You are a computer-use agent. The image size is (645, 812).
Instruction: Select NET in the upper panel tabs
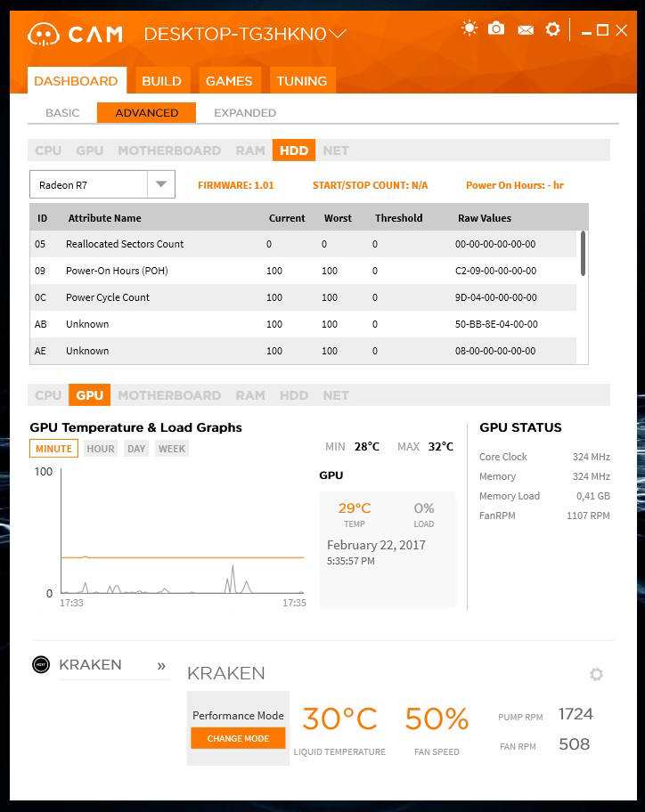[336, 150]
